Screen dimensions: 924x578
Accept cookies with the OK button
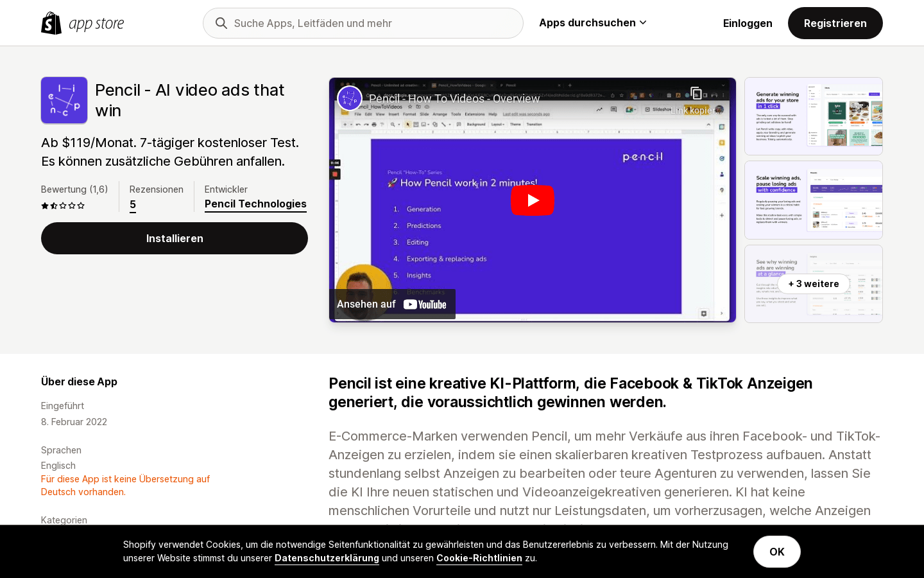point(776,551)
